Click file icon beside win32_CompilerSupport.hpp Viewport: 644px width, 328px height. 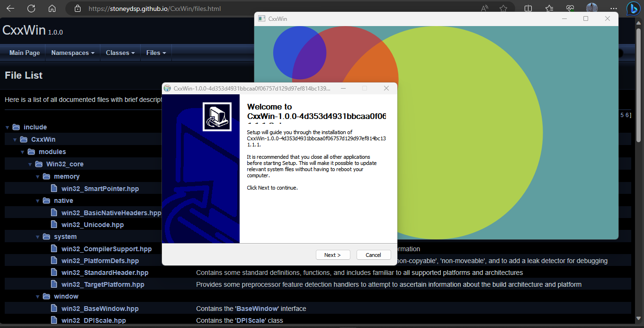[x=54, y=249]
